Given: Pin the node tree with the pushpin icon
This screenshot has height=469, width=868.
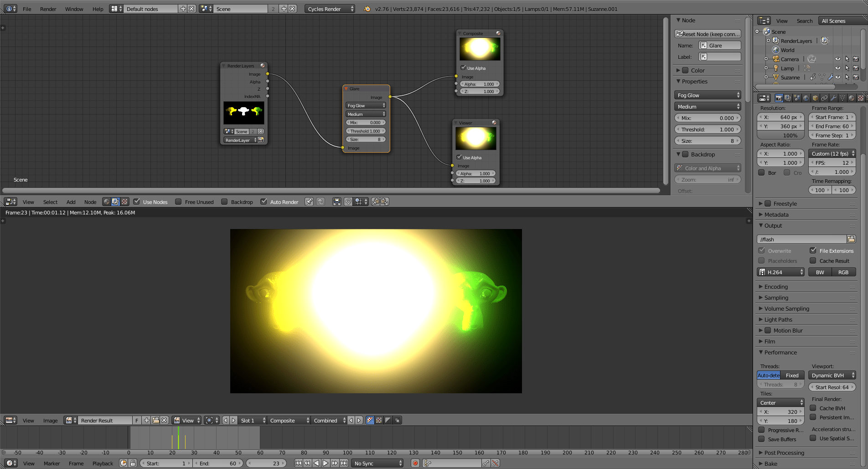Looking at the screenshot, I should 309,202.
